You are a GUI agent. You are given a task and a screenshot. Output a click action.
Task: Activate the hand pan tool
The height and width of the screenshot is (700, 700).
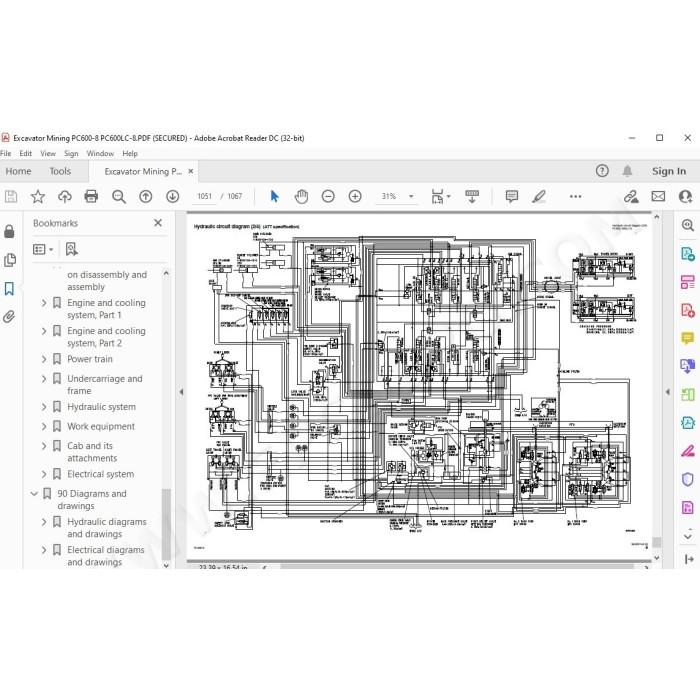click(301, 196)
